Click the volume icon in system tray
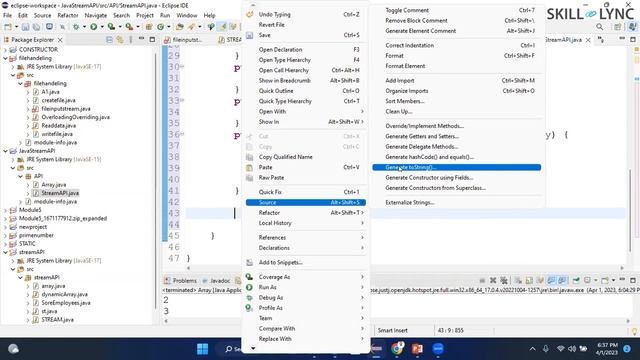 tap(572, 349)
